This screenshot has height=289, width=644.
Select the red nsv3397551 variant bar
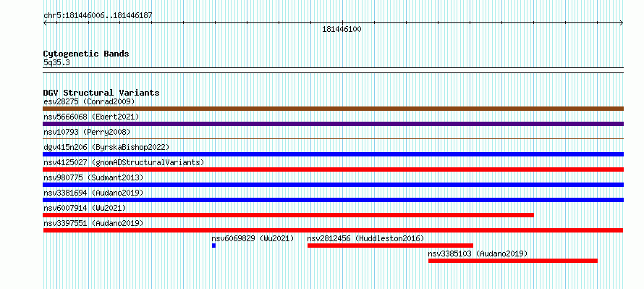point(333,230)
